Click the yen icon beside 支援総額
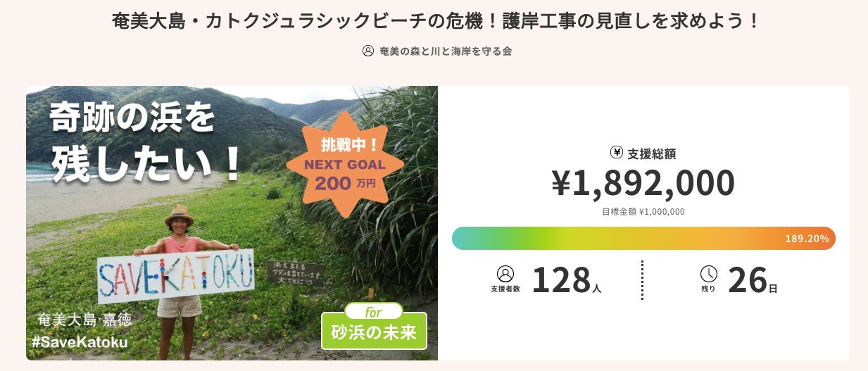 pyautogui.click(x=617, y=153)
